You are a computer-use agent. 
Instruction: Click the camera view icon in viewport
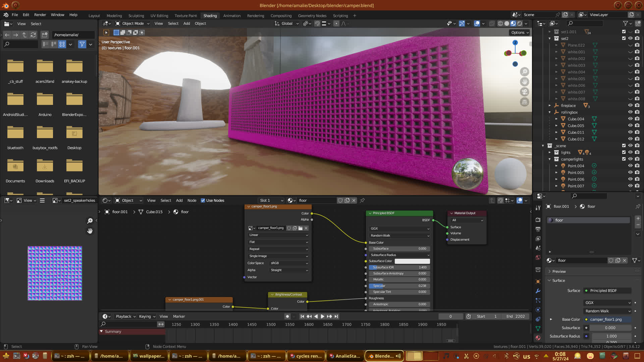pyautogui.click(x=525, y=92)
